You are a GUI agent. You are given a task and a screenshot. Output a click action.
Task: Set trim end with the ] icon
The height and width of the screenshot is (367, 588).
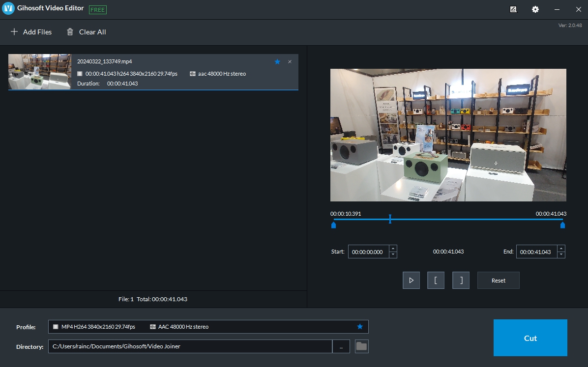pyautogui.click(x=461, y=280)
